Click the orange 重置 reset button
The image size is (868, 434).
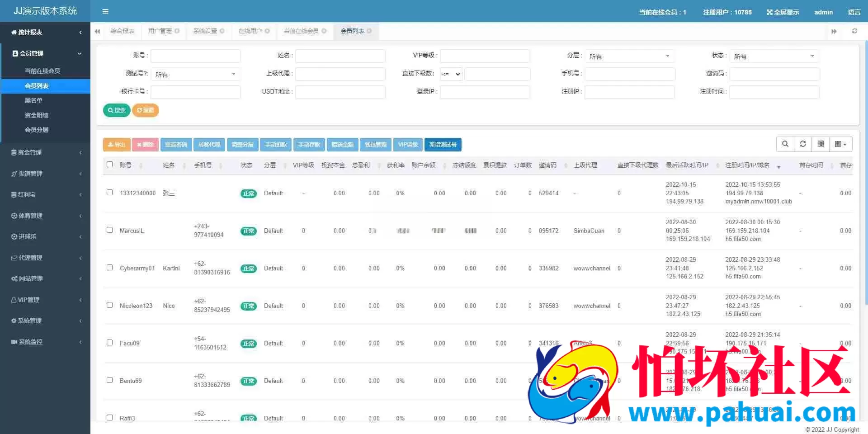tap(146, 110)
